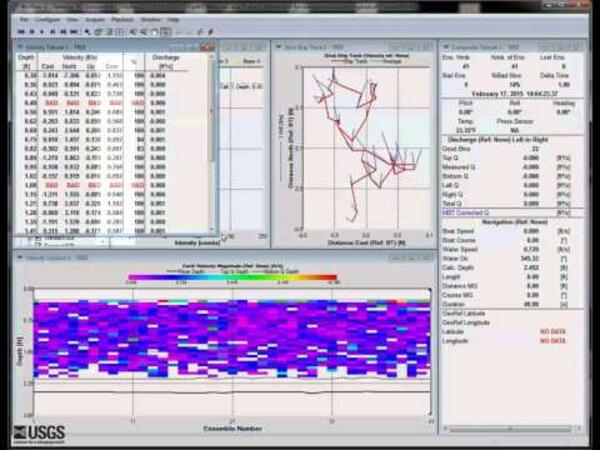Open the Playback menu
The image size is (600, 450).
124,20
